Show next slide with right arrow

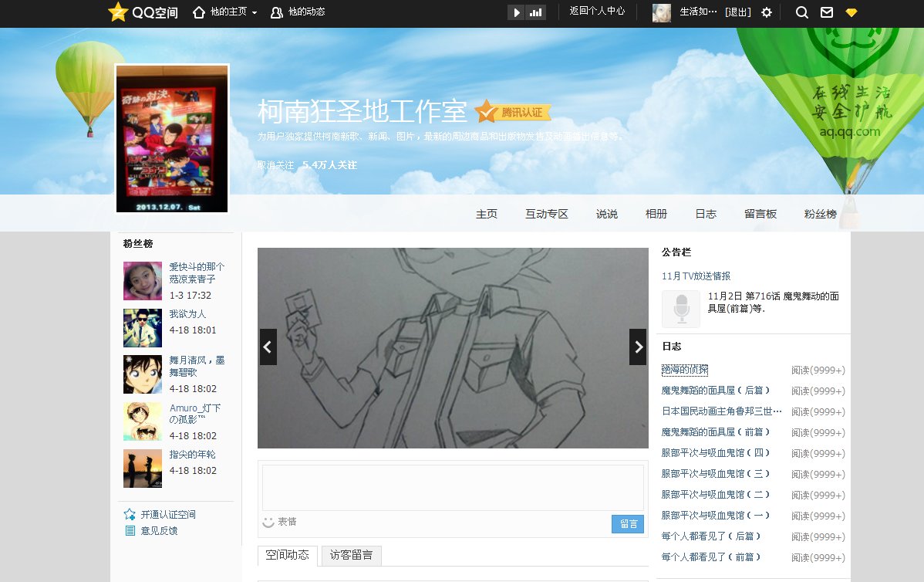638,347
